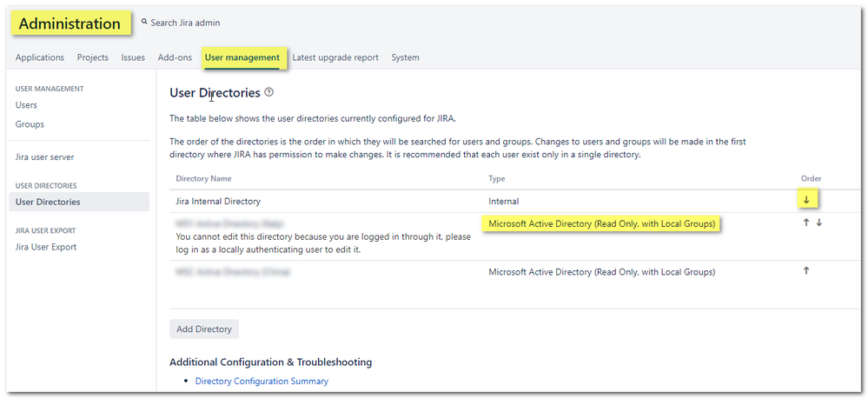The image size is (868, 399).
Task: Open the Applications tab
Action: click(x=40, y=57)
